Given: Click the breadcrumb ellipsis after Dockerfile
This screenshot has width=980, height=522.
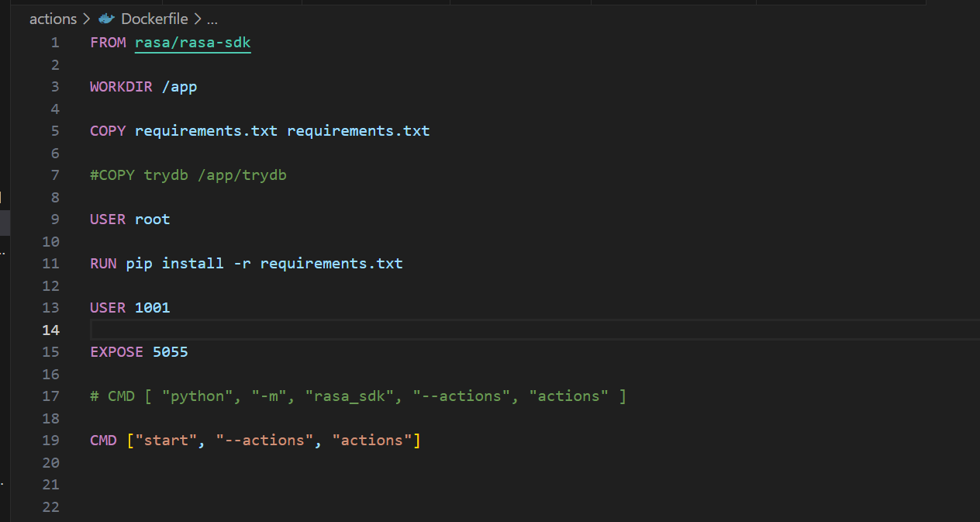Looking at the screenshot, I should (212, 19).
